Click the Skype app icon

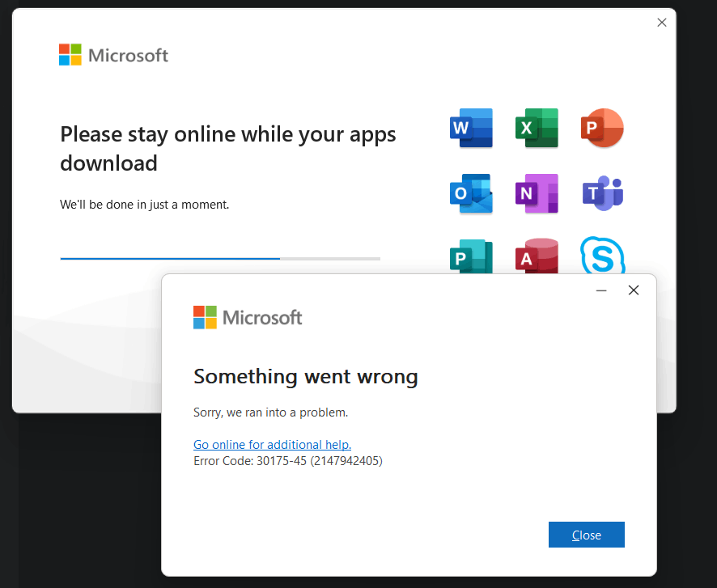pos(602,255)
